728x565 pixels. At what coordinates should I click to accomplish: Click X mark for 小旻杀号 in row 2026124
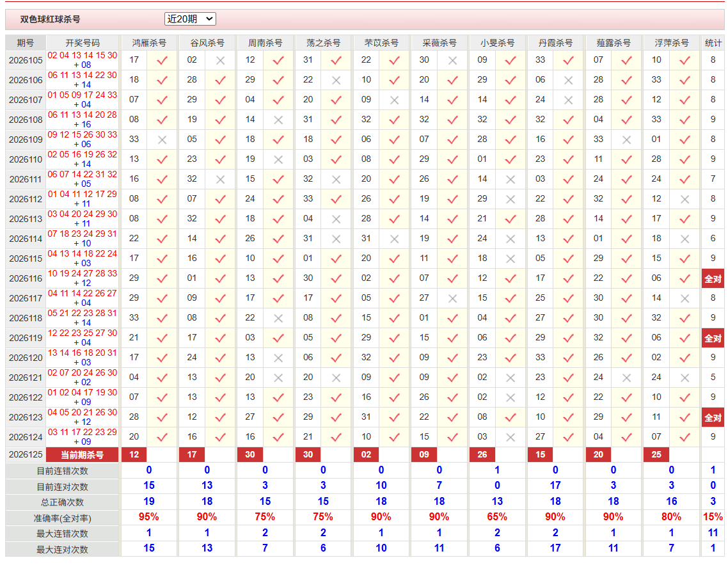pyautogui.click(x=510, y=437)
